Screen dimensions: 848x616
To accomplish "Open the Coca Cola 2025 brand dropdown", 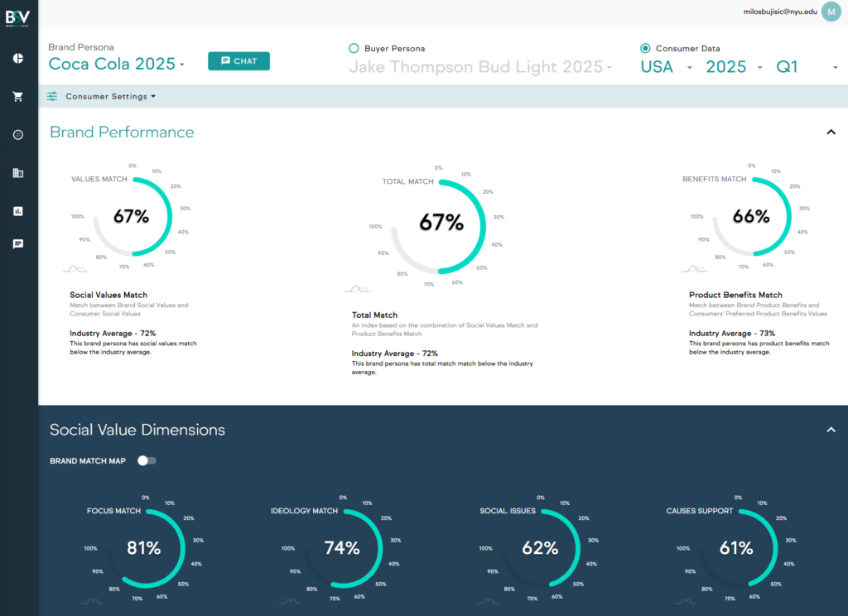I will coord(116,64).
